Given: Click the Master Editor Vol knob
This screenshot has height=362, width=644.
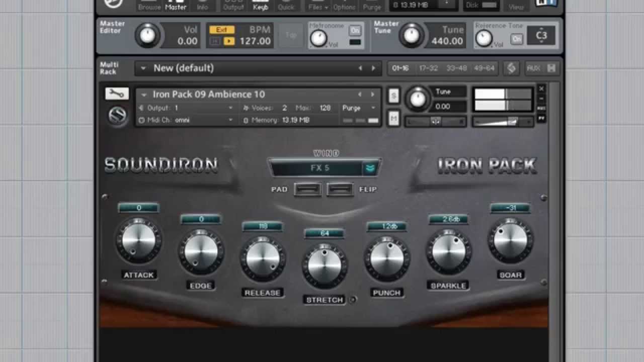Looking at the screenshot, I should (147, 36).
